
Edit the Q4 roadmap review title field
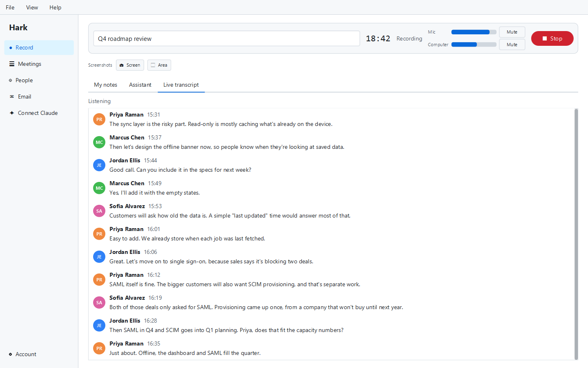click(227, 38)
